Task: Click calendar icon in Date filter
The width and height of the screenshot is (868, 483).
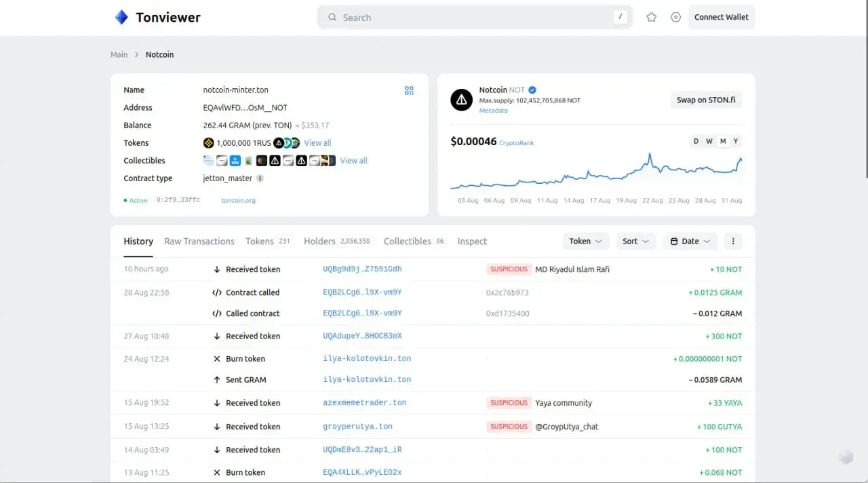Action: point(674,241)
